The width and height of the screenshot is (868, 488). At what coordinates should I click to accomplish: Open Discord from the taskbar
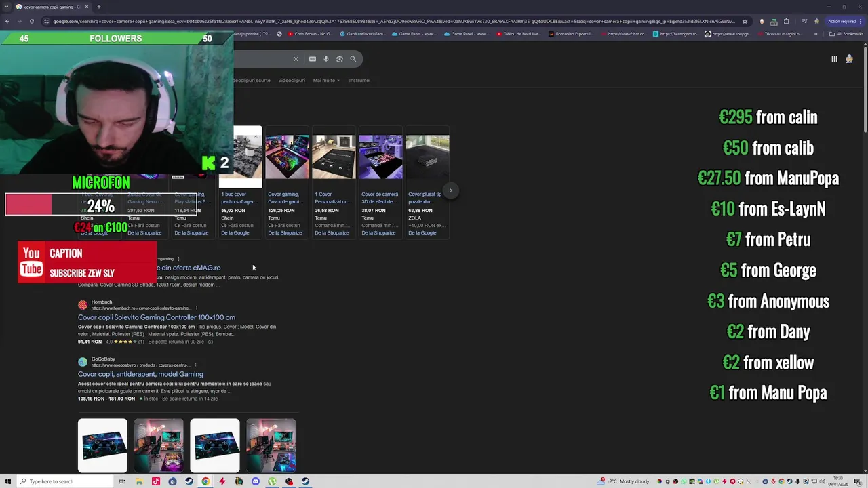click(255, 481)
